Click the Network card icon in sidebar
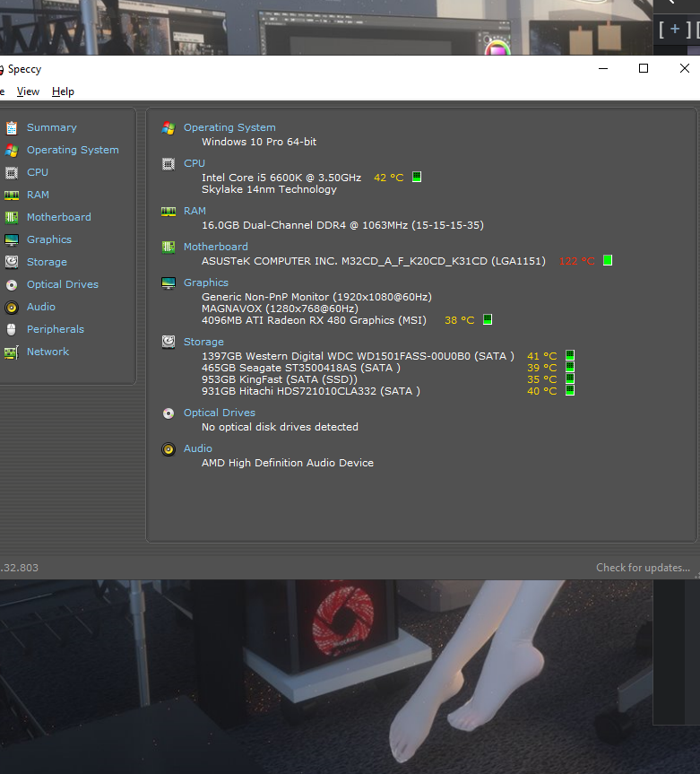 (12, 352)
